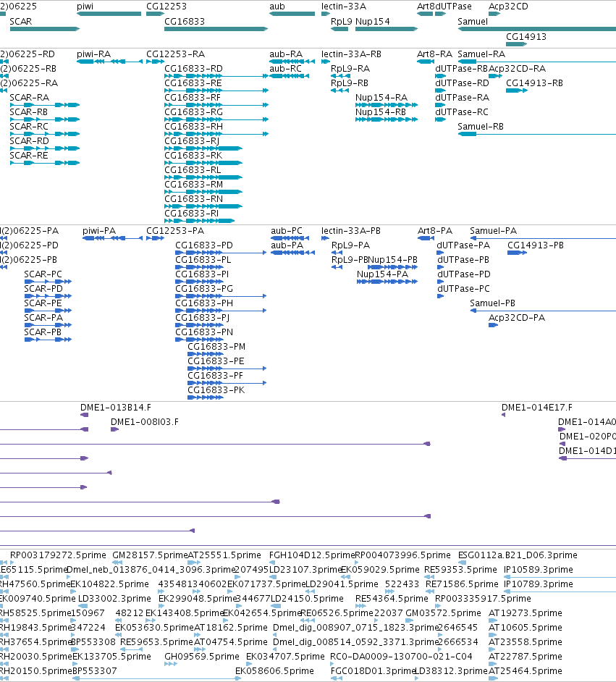Viewport: 616px width, 682px height.
Task: Click the Nup154 gene label in top track
Action: click(x=373, y=21)
